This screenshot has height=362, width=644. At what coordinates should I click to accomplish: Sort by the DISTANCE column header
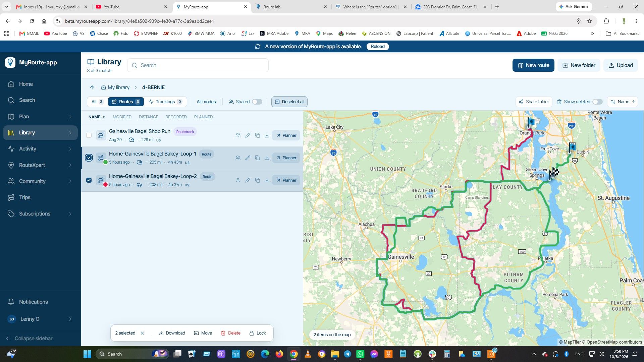149,117
